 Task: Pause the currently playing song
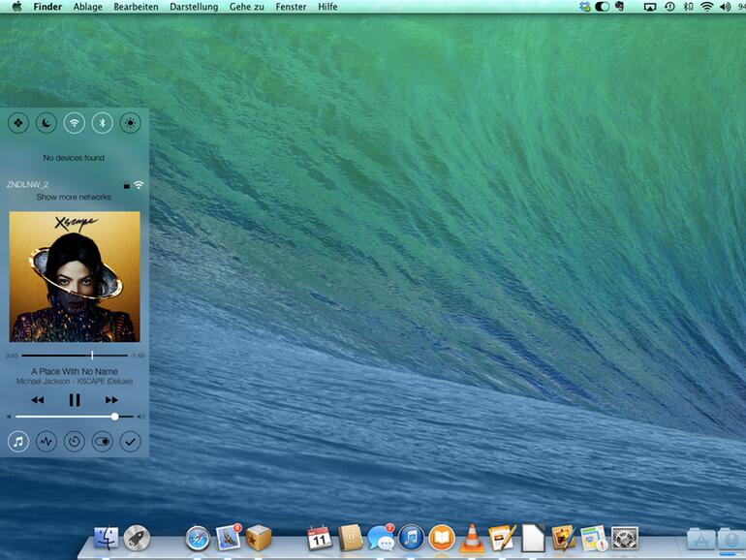point(75,399)
